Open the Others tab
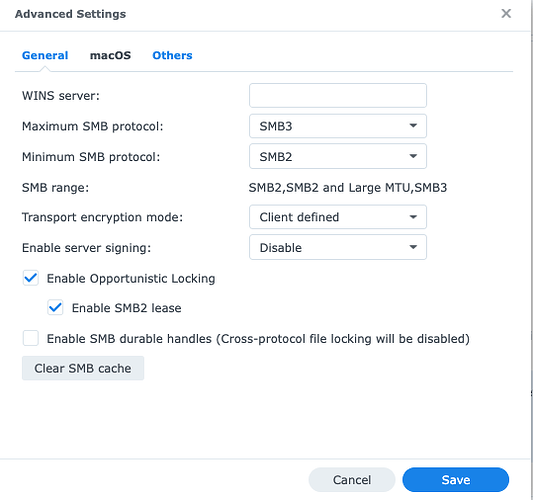This screenshot has width=533, height=500. (172, 55)
